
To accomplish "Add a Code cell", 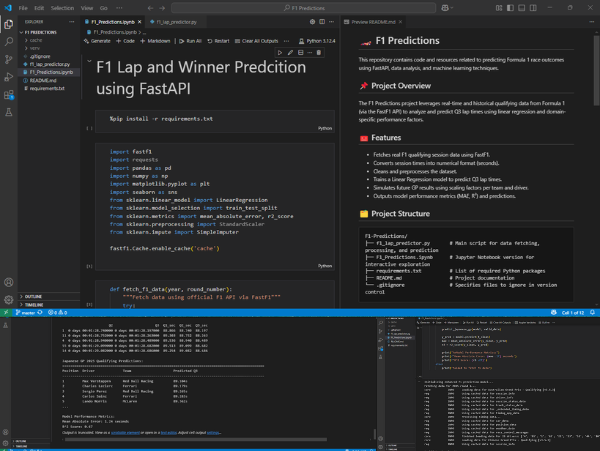I will pyautogui.click(x=126, y=41).
